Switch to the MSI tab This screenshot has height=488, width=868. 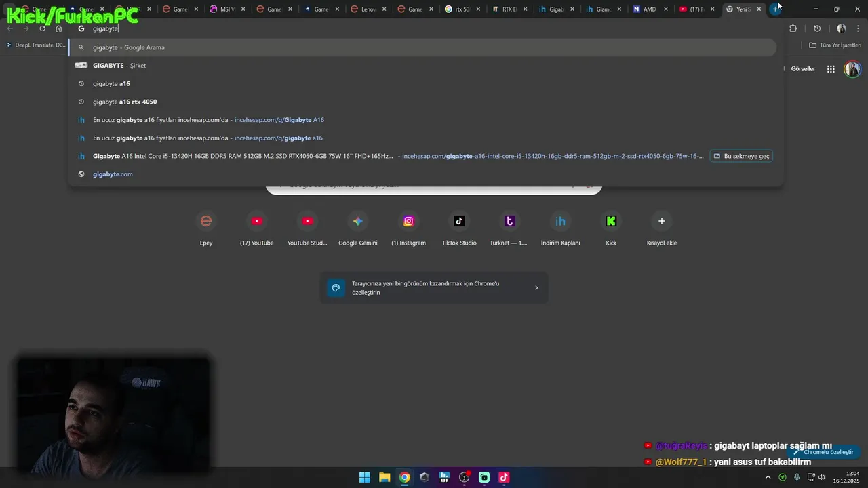pos(226,9)
